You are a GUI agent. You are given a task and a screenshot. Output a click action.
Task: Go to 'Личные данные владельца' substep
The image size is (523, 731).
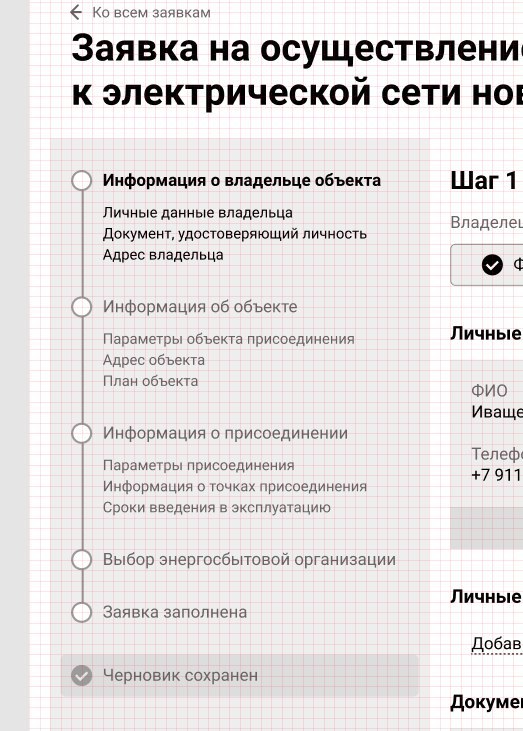(198, 213)
